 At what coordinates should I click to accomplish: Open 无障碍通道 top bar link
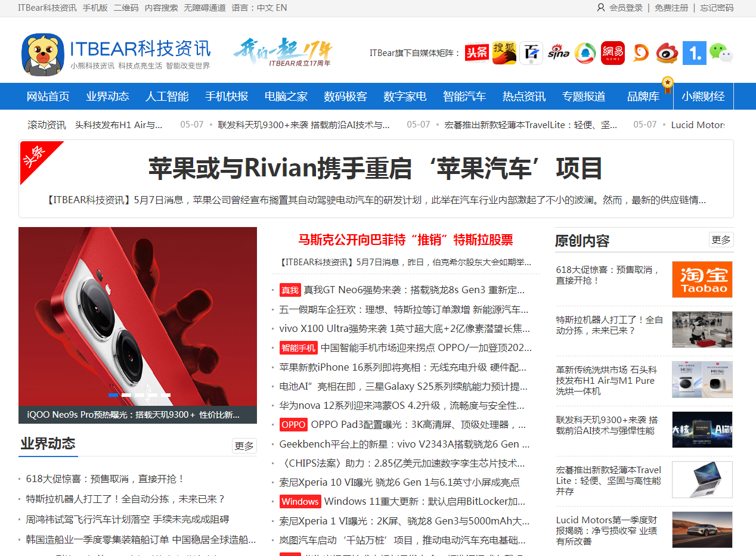coord(205,8)
